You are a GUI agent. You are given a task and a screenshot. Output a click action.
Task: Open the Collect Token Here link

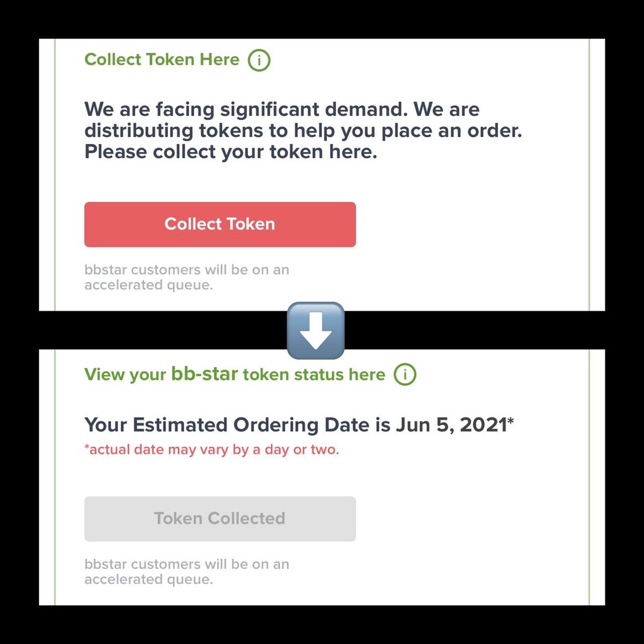[x=161, y=60]
